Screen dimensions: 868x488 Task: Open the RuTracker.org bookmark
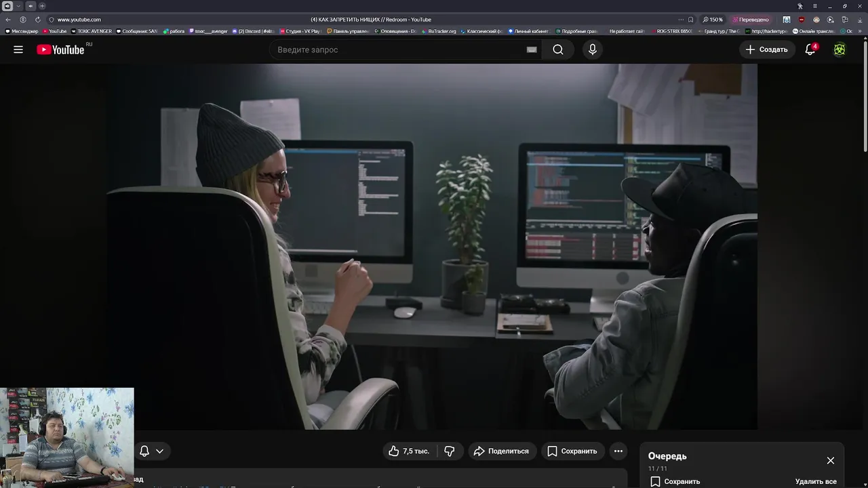[x=439, y=31]
